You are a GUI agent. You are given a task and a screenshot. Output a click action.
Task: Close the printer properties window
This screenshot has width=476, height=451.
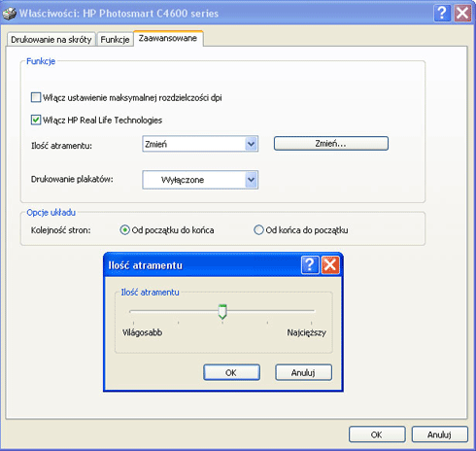tap(462, 13)
